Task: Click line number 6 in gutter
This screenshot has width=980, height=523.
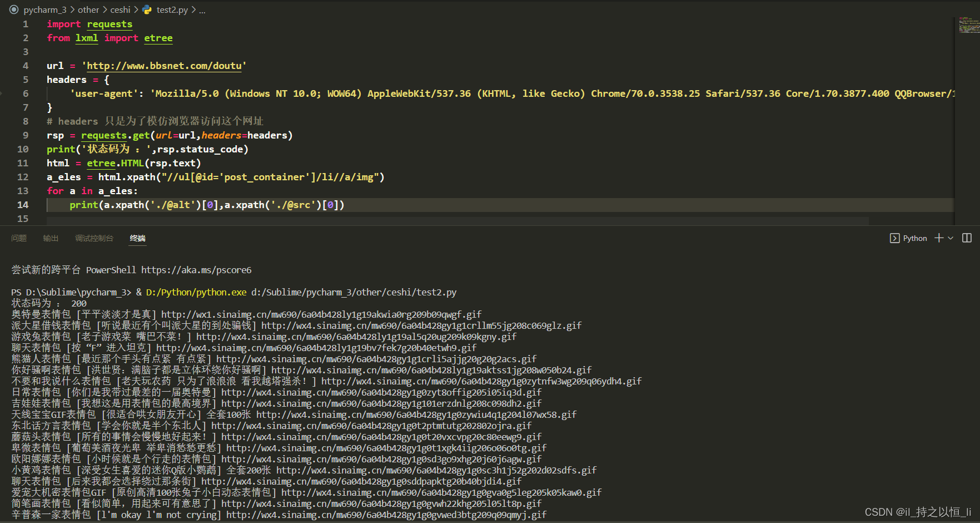Action: pos(26,93)
